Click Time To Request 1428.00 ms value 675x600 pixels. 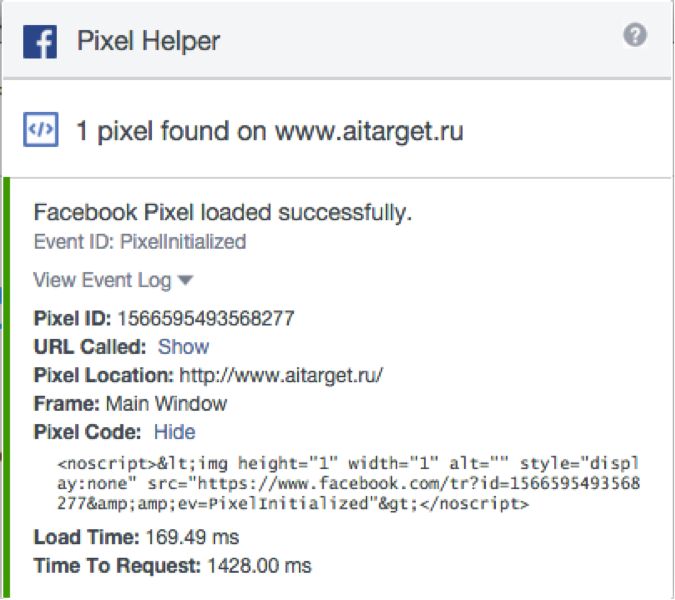pos(259,566)
